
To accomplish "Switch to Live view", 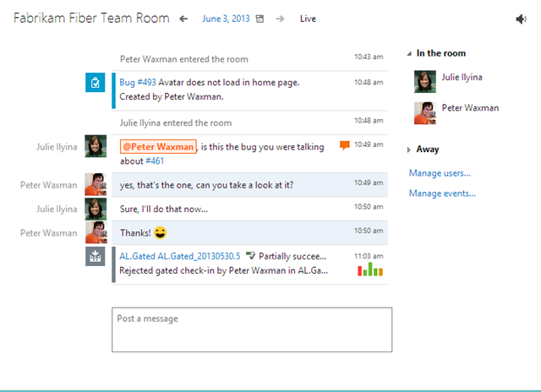I will pos(309,19).
